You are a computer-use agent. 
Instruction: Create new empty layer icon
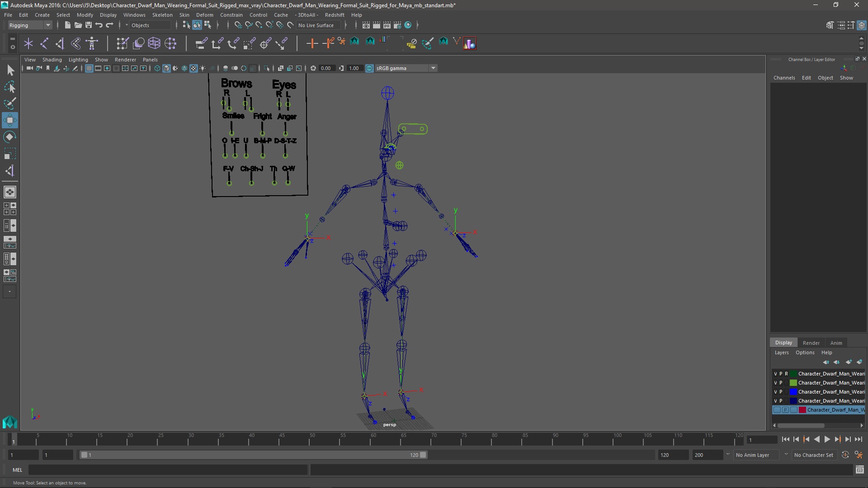[849, 362]
